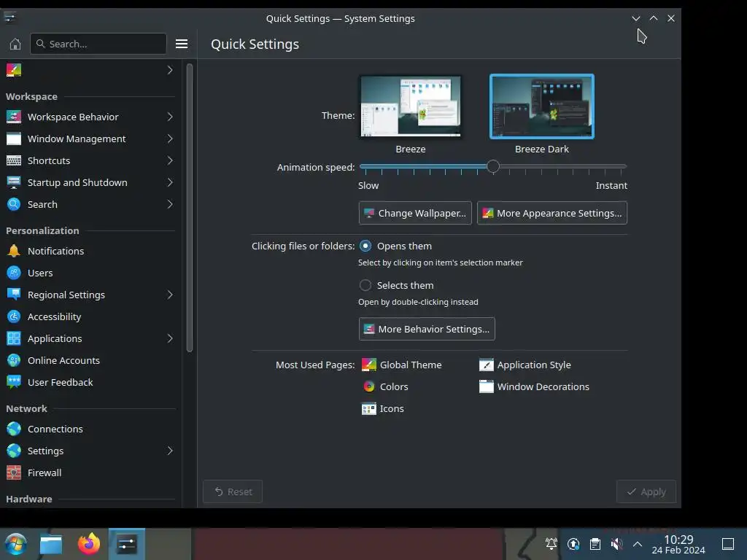
Task: Click the Startup and Shutdown icon
Action: (14, 182)
